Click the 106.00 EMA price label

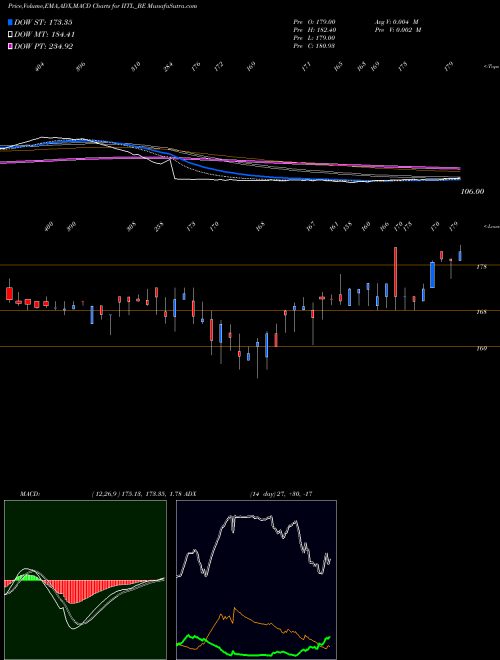click(472, 192)
